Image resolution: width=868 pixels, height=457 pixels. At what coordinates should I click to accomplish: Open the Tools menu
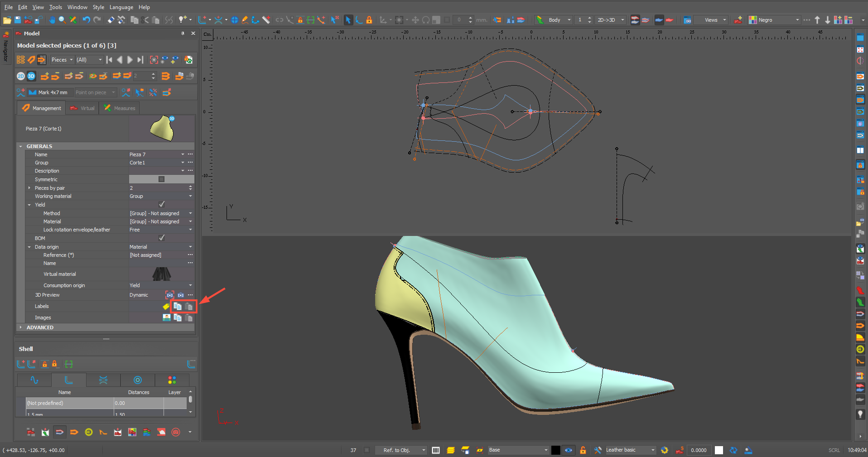56,7
